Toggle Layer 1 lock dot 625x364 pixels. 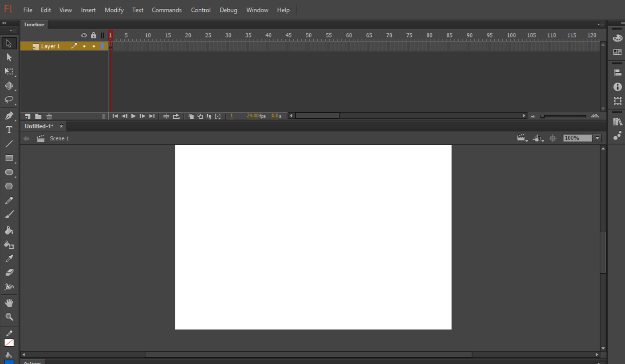pyautogui.click(x=94, y=46)
